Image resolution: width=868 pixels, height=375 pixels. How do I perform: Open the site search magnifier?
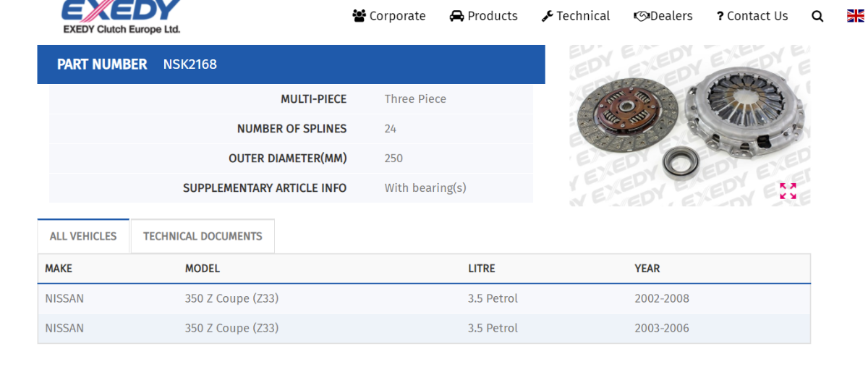(817, 16)
